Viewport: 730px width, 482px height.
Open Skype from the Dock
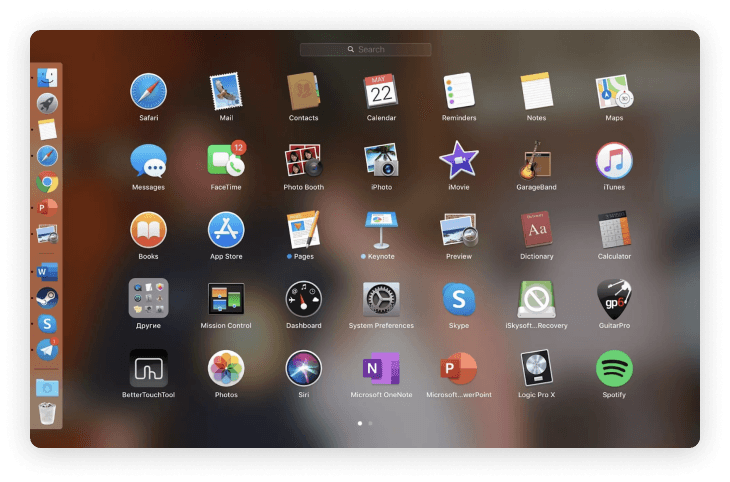tap(47, 324)
